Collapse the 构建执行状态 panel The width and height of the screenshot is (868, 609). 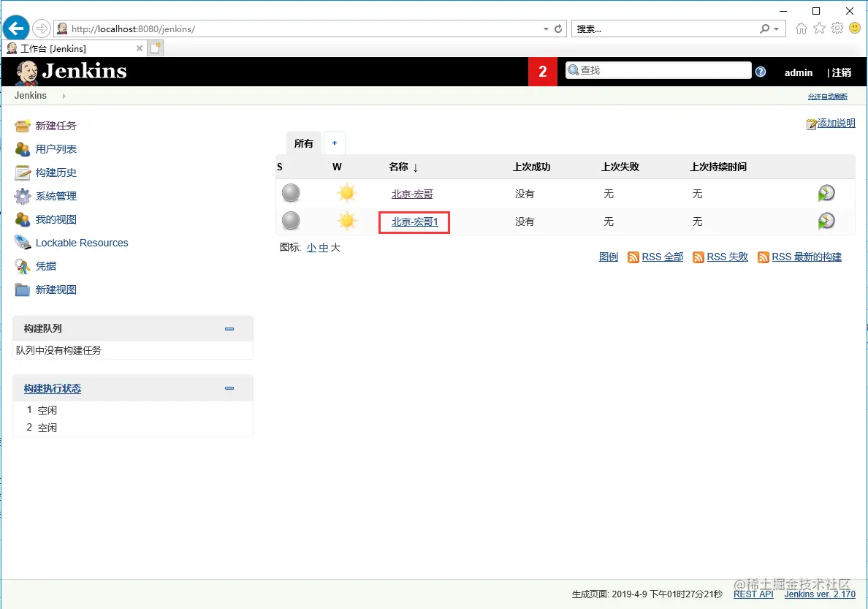pyautogui.click(x=229, y=388)
